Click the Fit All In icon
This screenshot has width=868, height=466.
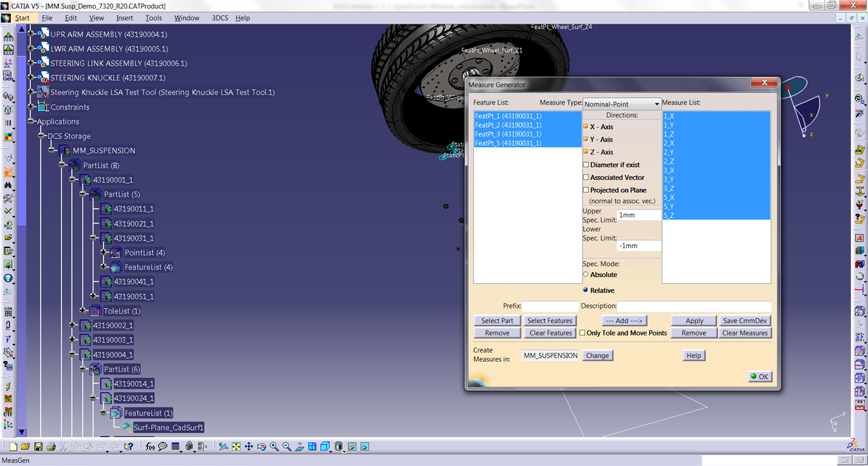click(x=235, y=446)
